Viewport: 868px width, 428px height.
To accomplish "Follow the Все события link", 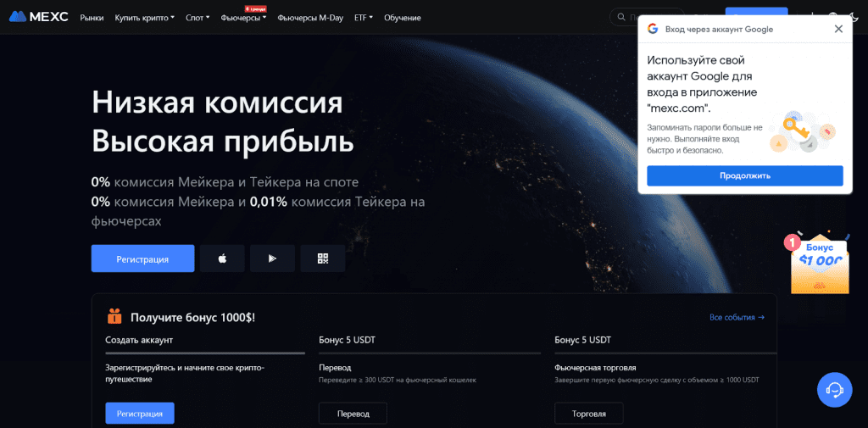I will tap(737, 317).
